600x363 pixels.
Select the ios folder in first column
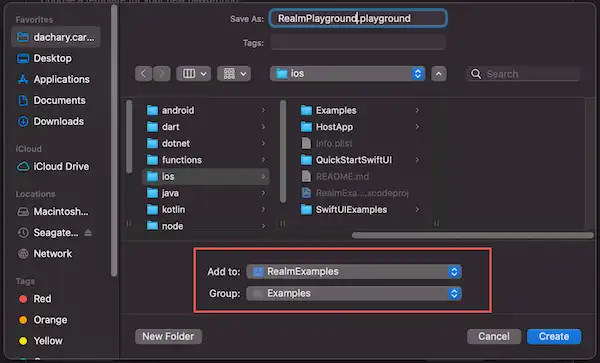206,176
